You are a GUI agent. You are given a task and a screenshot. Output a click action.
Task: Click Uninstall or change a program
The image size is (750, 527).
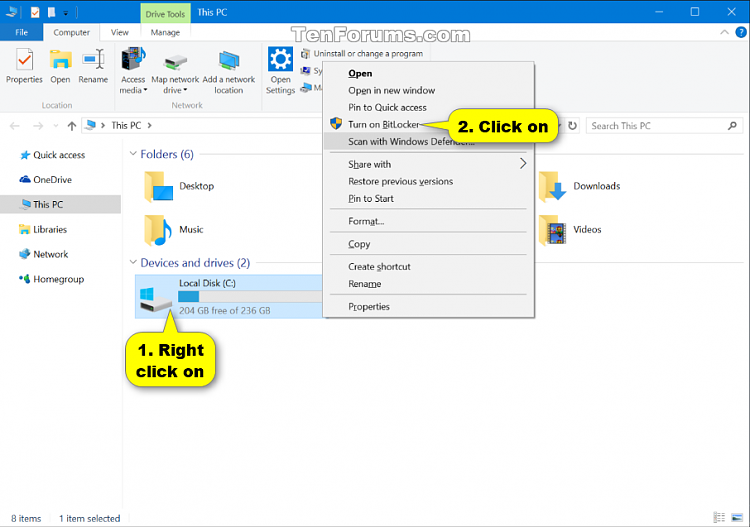362,54
